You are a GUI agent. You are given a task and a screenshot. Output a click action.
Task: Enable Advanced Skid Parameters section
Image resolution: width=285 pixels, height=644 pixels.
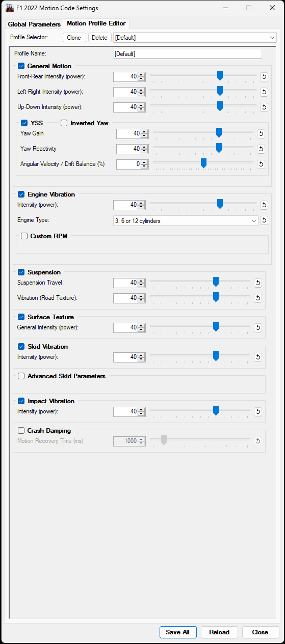pos(21,376)
